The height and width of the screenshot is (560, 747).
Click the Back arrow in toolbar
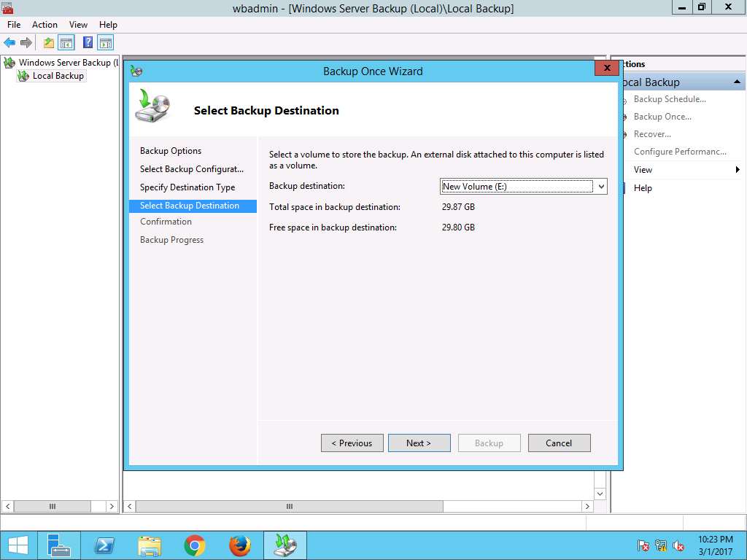coord(9,43)
